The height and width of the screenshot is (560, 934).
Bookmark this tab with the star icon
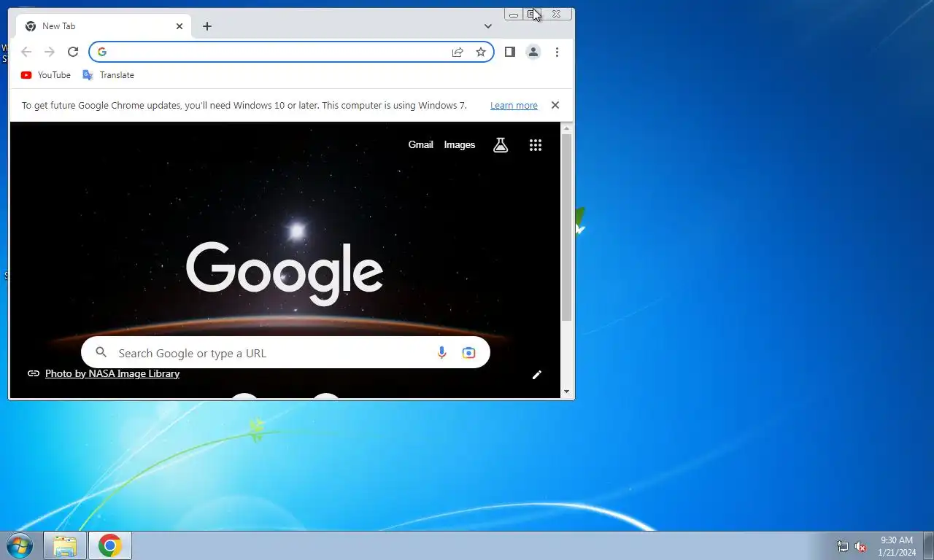pyautogui.click(x=481, y=52)
